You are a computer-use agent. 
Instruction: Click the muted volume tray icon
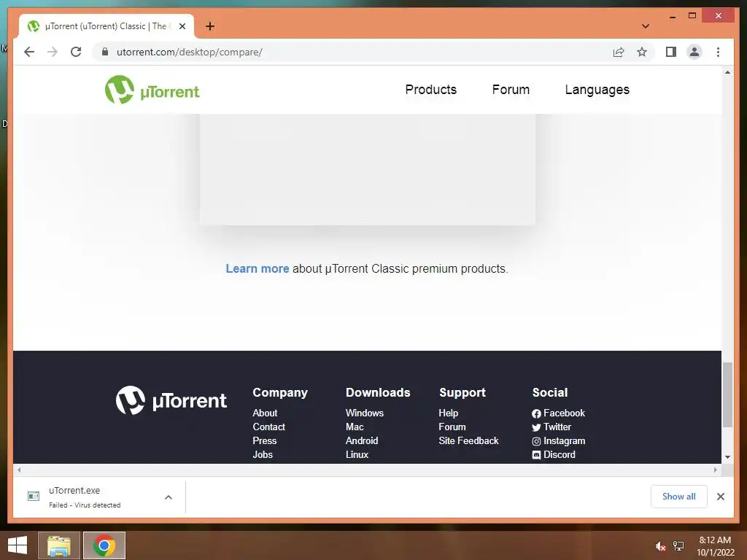[659, 545]
